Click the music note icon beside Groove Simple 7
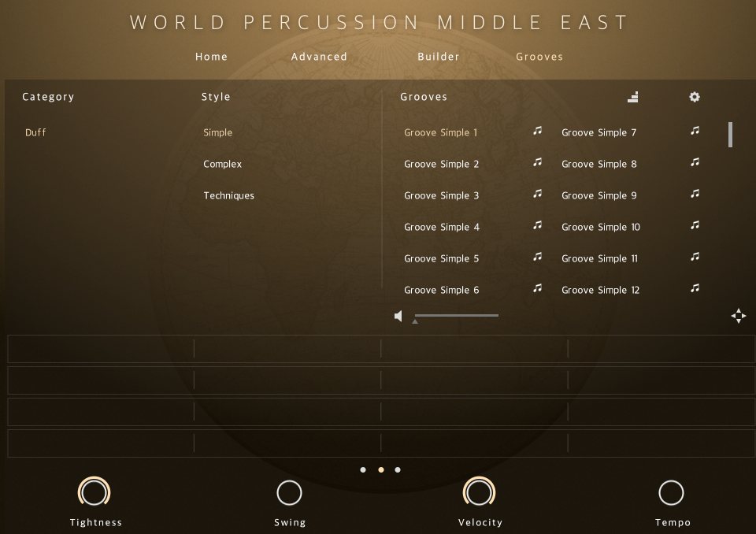756x534 pixels. point(695,132)
